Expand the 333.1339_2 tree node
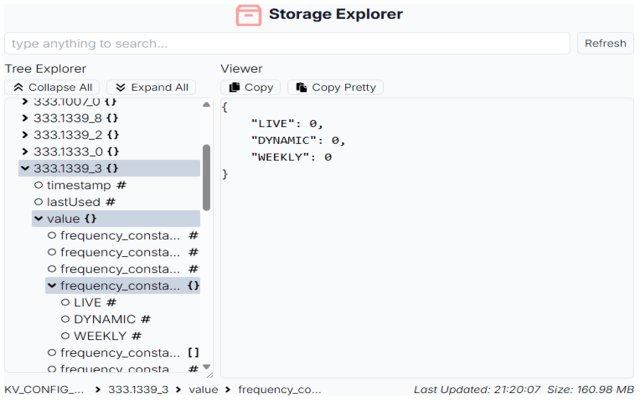 25,134
